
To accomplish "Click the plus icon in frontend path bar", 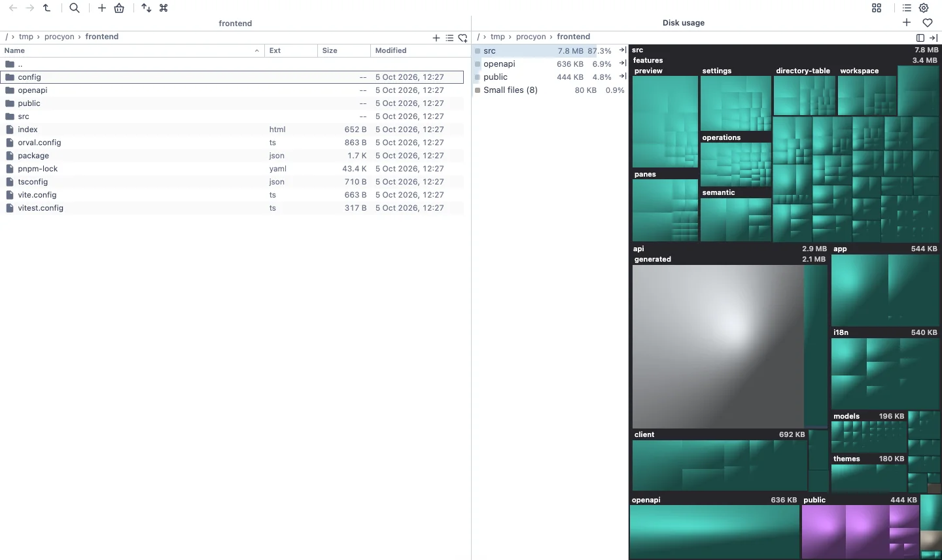I will (436, 38).
